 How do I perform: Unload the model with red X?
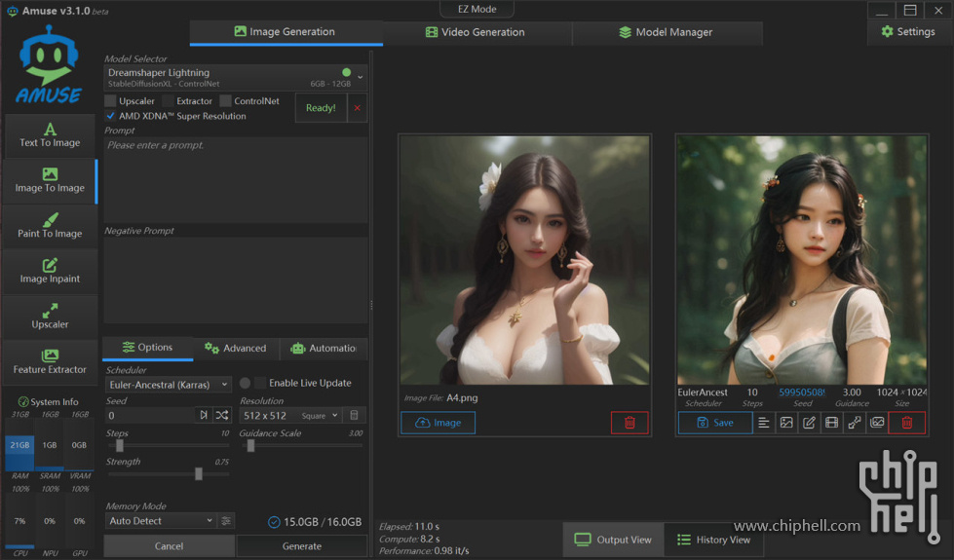point(358,108)
